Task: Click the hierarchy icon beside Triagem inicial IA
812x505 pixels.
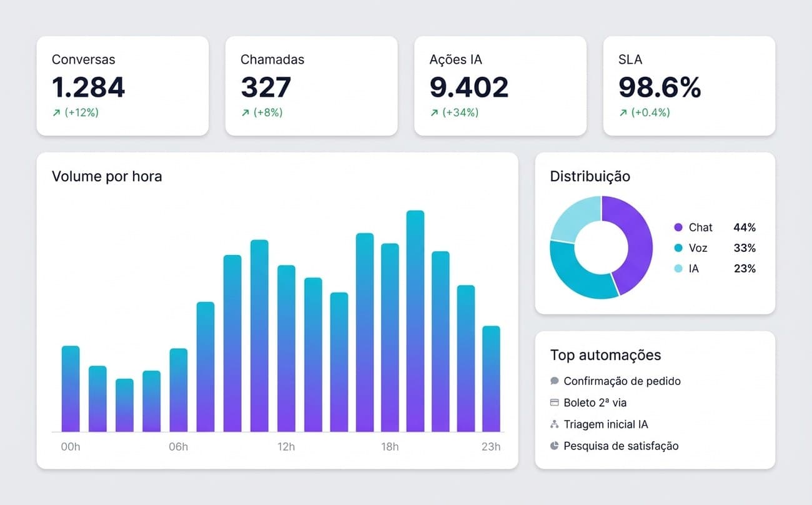Action: pyautogui.click(x=555, y=424)
